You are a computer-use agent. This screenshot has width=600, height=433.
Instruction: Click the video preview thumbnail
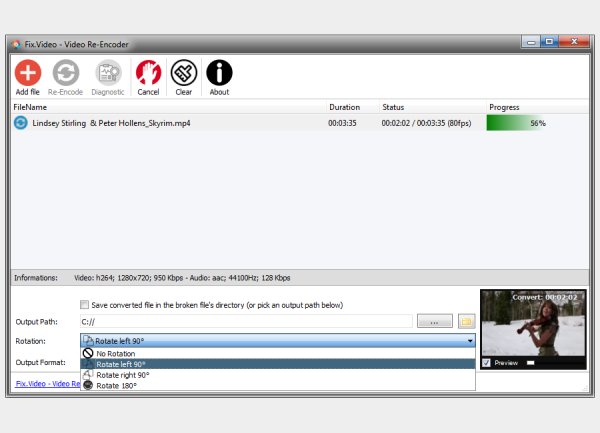[x=533, y=324]
